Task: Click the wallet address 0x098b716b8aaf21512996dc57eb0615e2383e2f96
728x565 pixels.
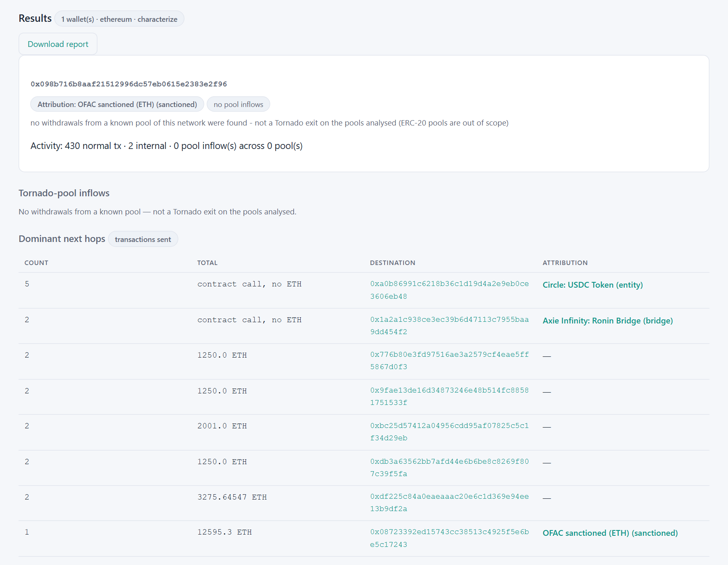Action: 129,84
